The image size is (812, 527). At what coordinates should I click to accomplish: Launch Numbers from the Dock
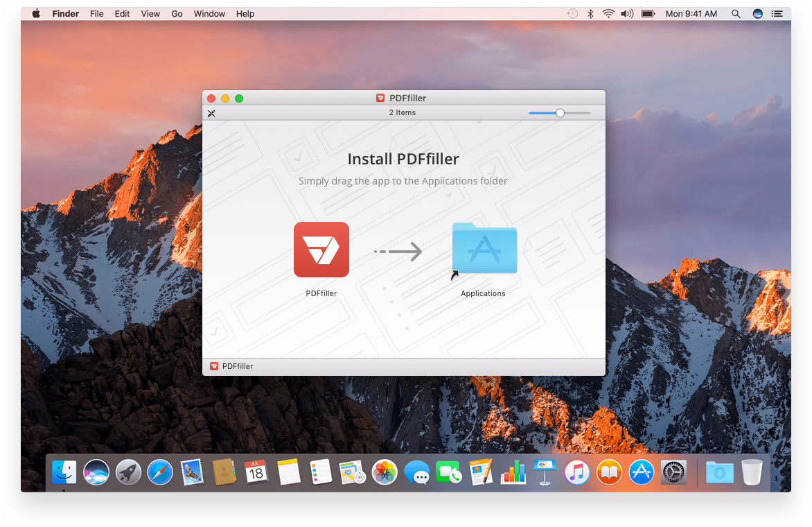tap(513, 472)
